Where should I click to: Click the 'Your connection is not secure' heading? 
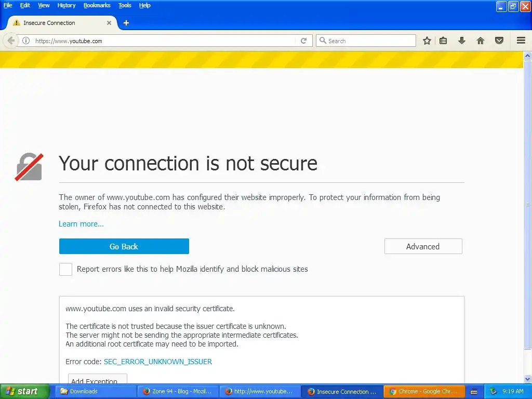pos(188,164)
